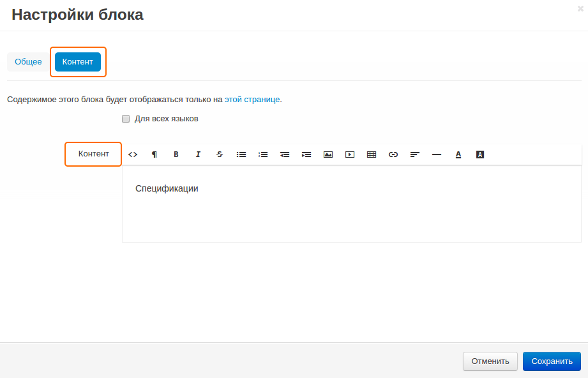Insert a hyperlink using the chain icon
The width and height of the screenshot is (588, 378).
393,154
